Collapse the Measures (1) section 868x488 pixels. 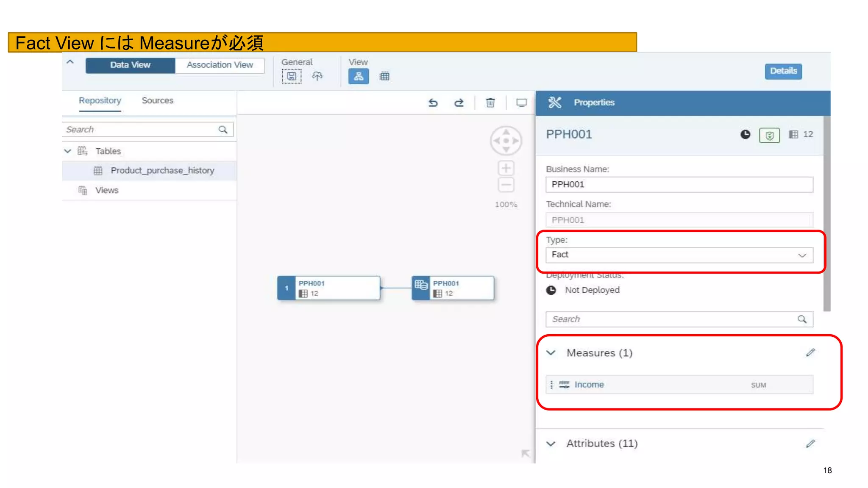(551, 353)
